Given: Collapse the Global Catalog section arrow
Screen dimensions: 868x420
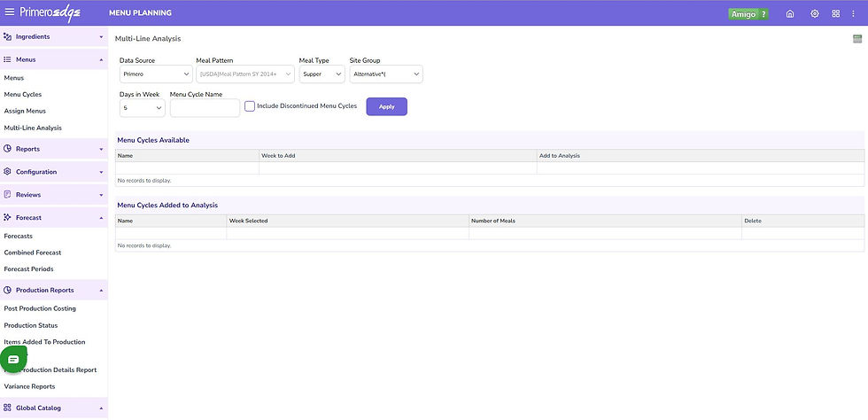Looking at the screenshot, I should [101, 408].
